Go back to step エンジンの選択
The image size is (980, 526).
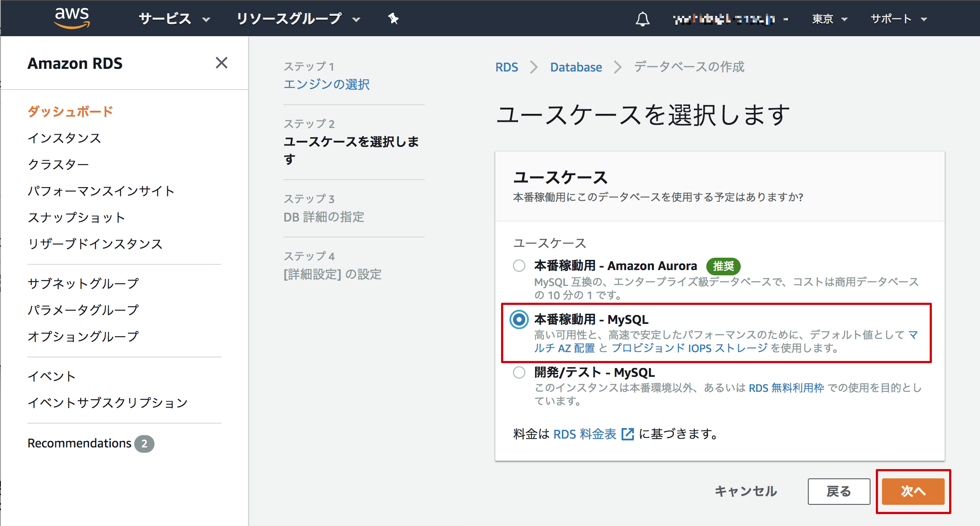click(327, 84)
